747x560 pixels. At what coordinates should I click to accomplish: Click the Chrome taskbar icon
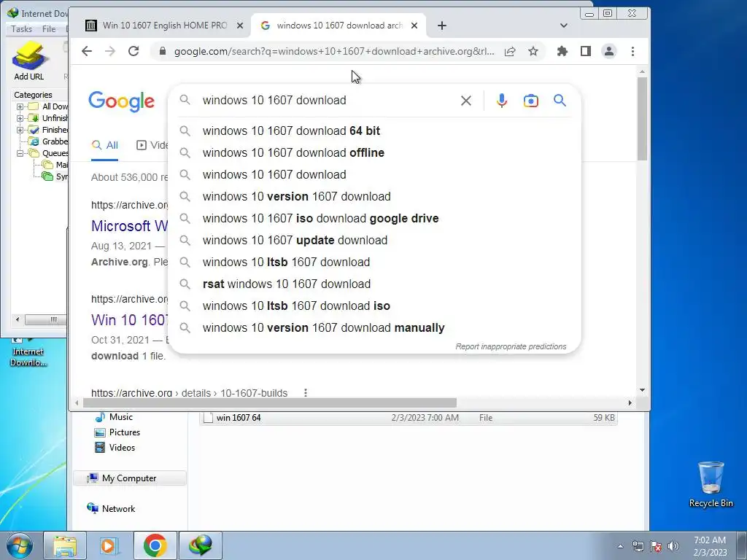tap(155, 545)
